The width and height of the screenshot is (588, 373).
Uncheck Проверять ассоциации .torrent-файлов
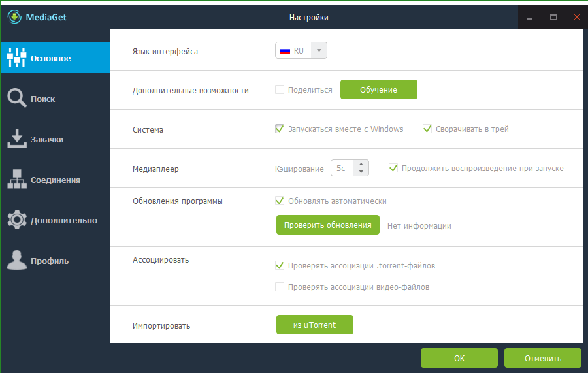[x=280, y=265]
